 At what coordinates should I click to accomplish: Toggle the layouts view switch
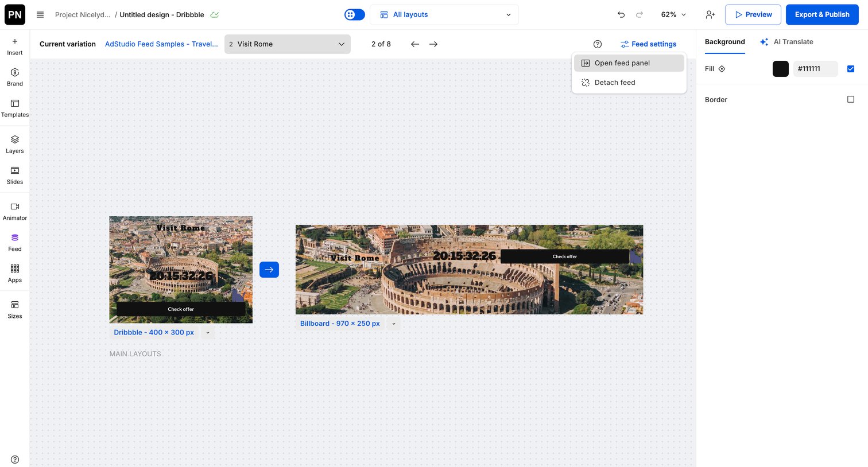click(355, 14)
